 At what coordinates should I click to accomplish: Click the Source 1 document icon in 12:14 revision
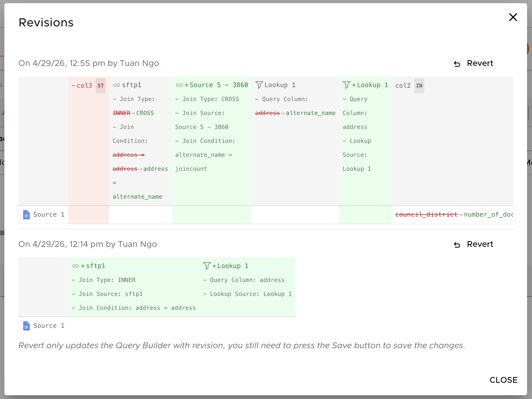(x=26, y=326)
